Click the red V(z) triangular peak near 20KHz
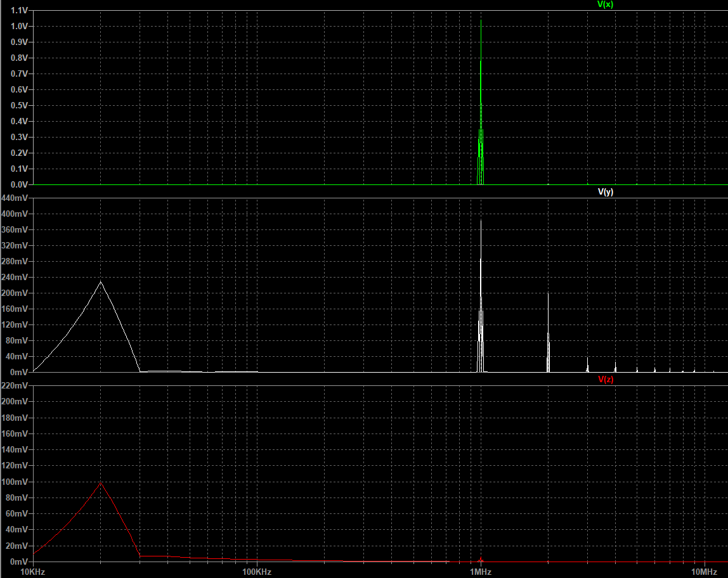 point(101,484)
